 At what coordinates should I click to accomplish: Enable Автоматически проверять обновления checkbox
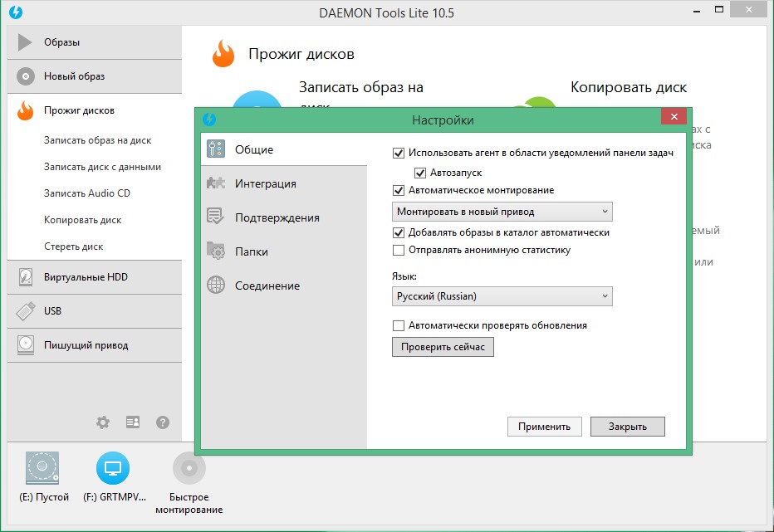tap(399, 325)
